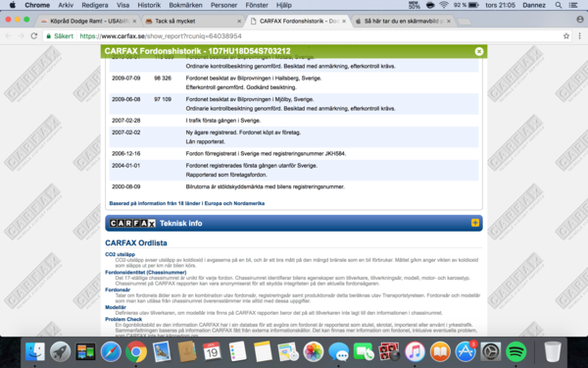Screen dimensions: 588x368
Task: Open the Trash in the Dock
Action: point(553,352)
